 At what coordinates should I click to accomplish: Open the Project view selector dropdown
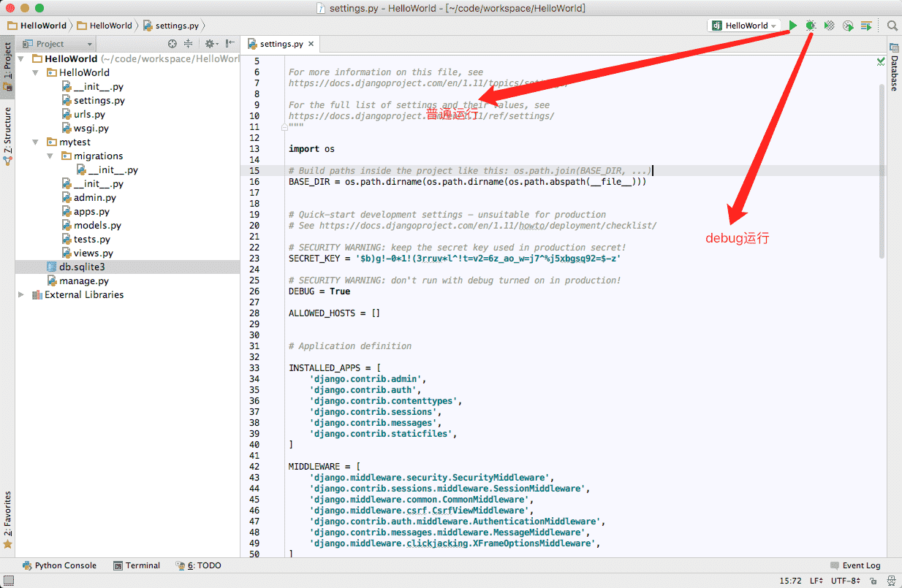pyautogui.click(x=57, y=44)
